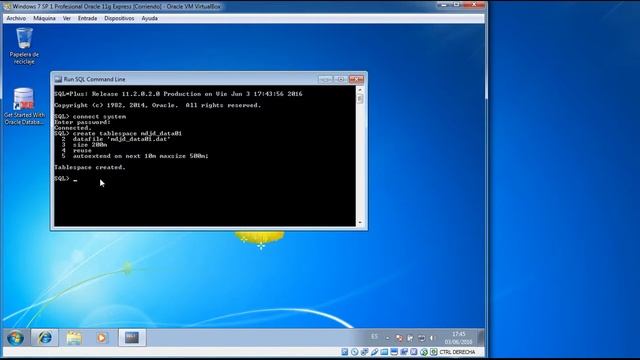Screen dimensions: 640x360
Task: Click the Action Center flag tray icon
Action: tap(410, 338)
